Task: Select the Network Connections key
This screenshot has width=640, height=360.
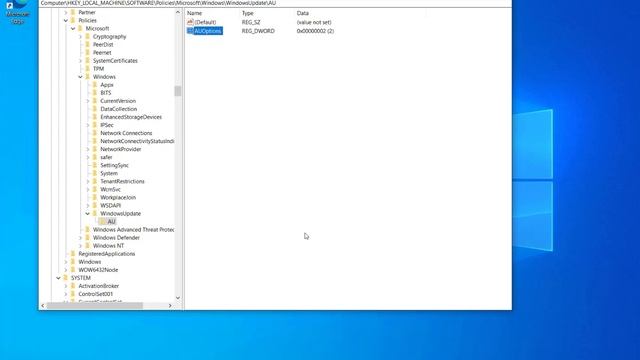Action: click(x=126, y=133)
